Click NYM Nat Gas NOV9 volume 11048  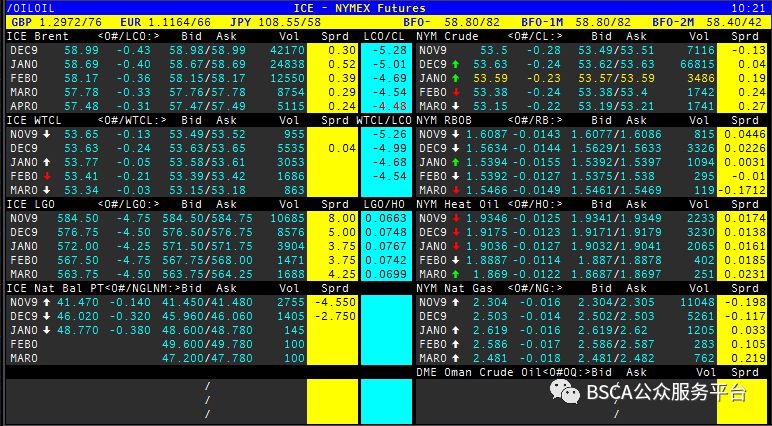[697, 302]
